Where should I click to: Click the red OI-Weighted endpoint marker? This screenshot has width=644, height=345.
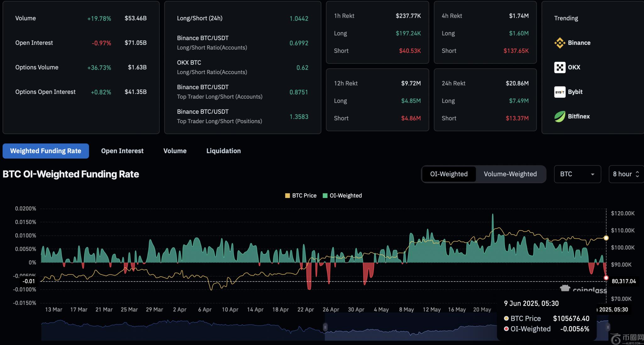tap(606, 278)
